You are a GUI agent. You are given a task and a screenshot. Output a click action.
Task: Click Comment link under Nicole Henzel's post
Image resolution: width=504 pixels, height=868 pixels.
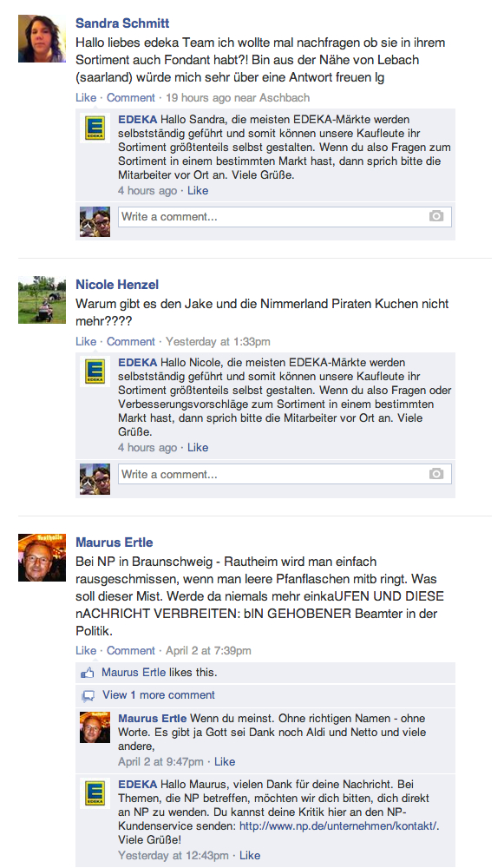click(x=131, y=341)
